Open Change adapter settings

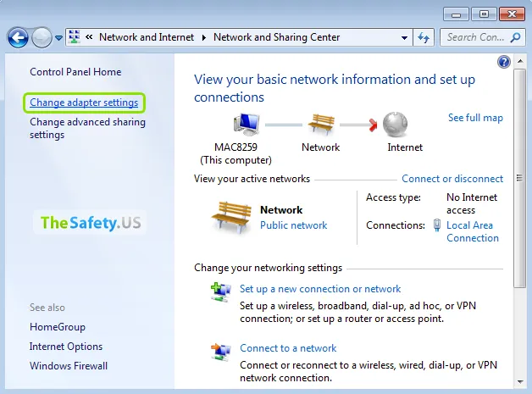pyautogui.click(x=84, y=103)
